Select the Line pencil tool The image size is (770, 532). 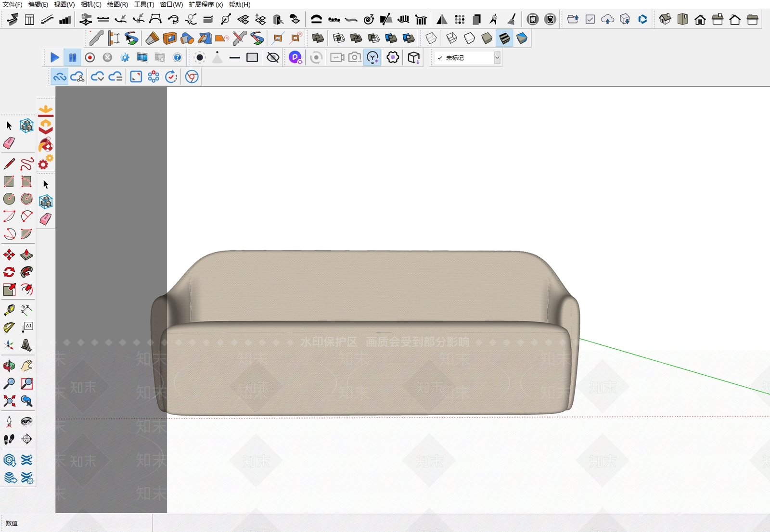[9, 164]
